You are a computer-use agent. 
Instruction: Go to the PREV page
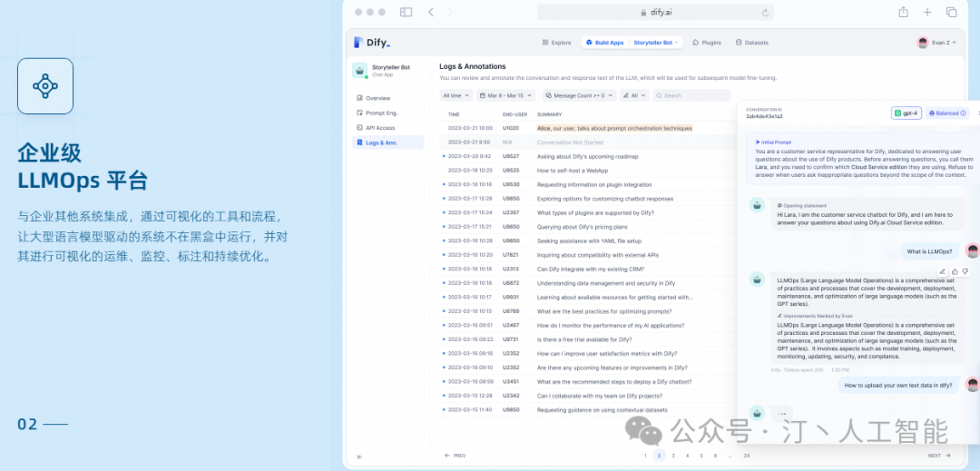coord(455,456)
